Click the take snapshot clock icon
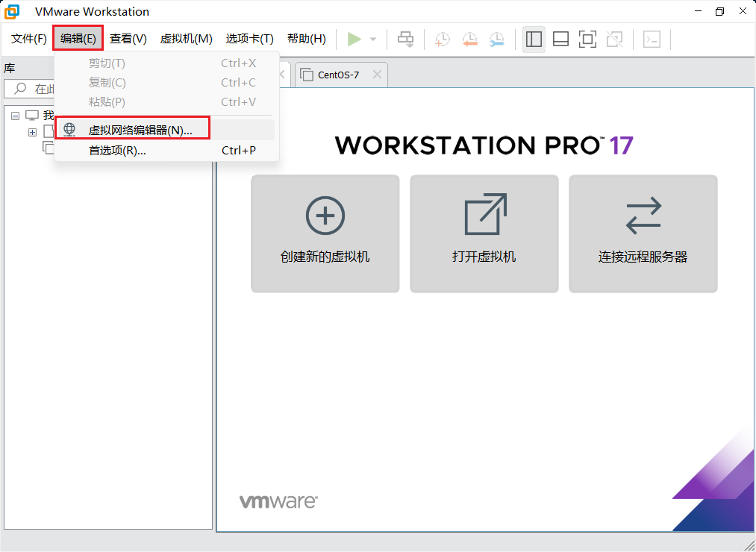 pos(442,39)
